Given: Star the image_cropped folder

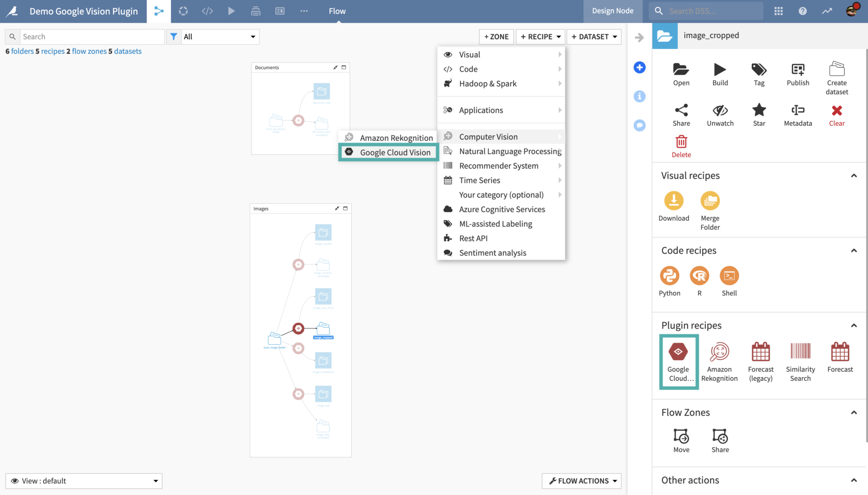Looking at the screenshot, I should [759, 115].
